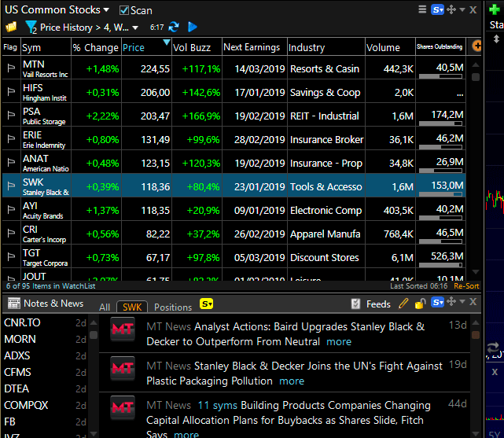
Task: Click the Notes & News calendar icon
Action: [x=14, y=303]
